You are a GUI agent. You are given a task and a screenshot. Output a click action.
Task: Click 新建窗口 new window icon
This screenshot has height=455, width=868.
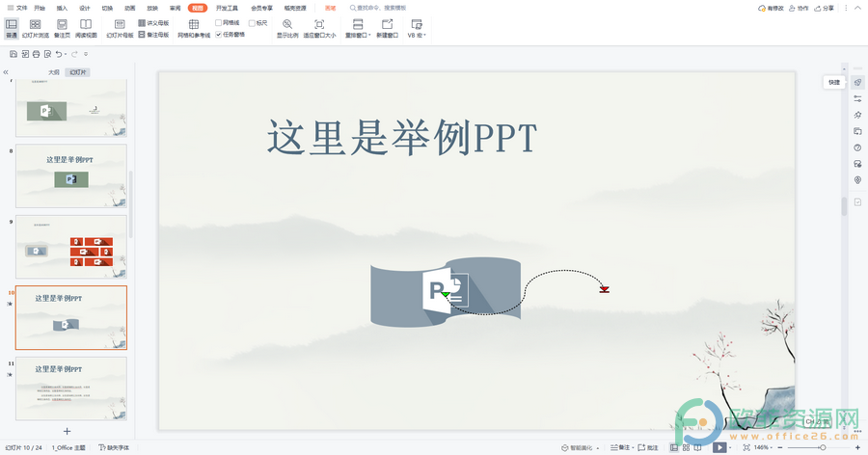(x=387, y=24)
